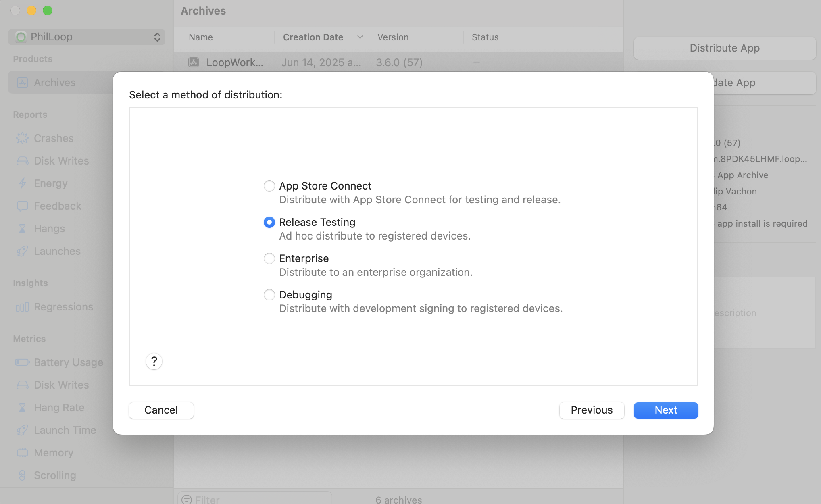Click the Battery Usage battery icon
Viewport: 821px width, 504px height.
[22, 362]
